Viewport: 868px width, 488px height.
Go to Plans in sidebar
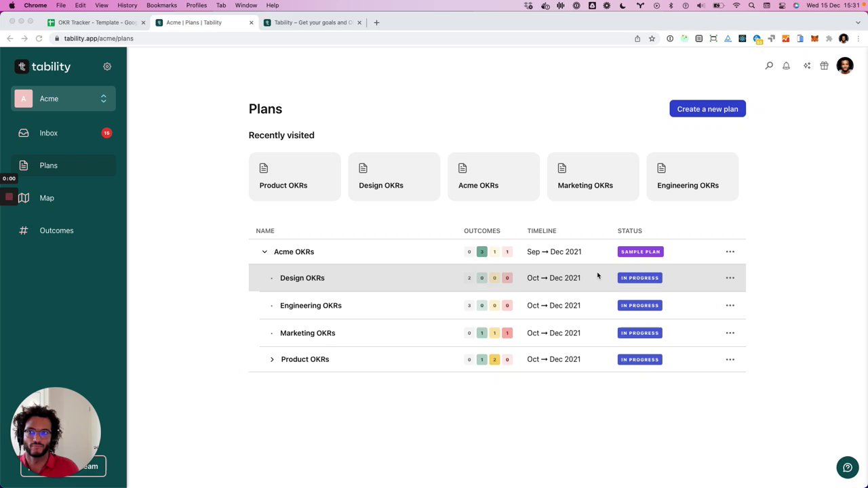coord(63,165)
